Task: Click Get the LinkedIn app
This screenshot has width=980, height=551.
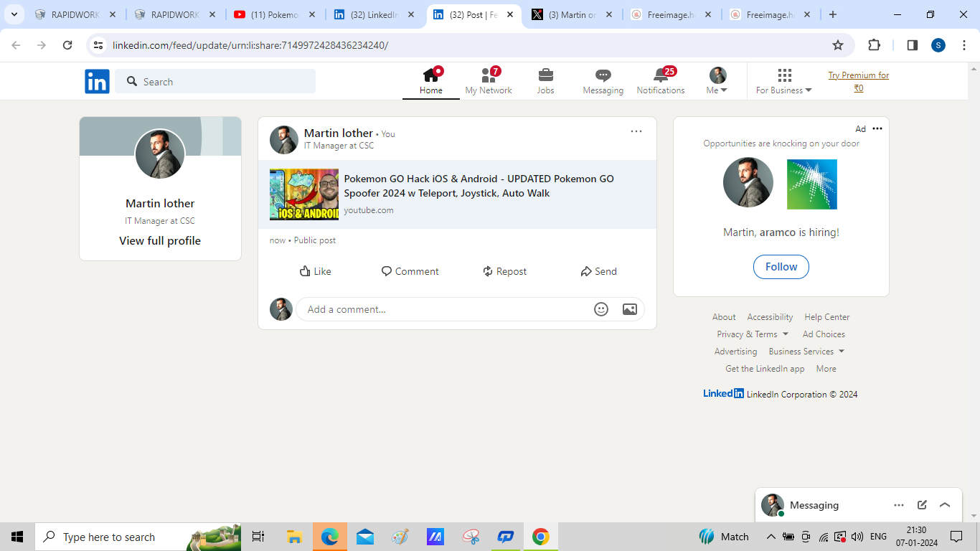Action: pos(765,368)
